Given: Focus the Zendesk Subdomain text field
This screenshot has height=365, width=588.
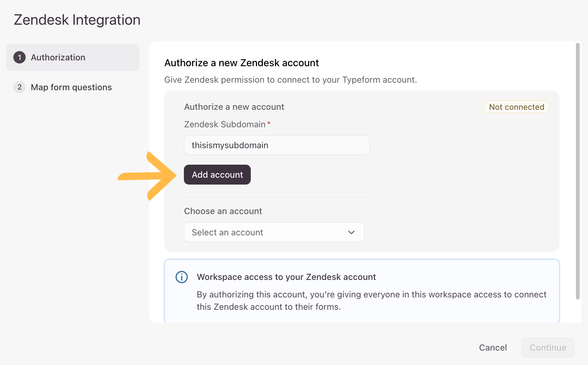Looking at the screenshot, I should (277, 145).
